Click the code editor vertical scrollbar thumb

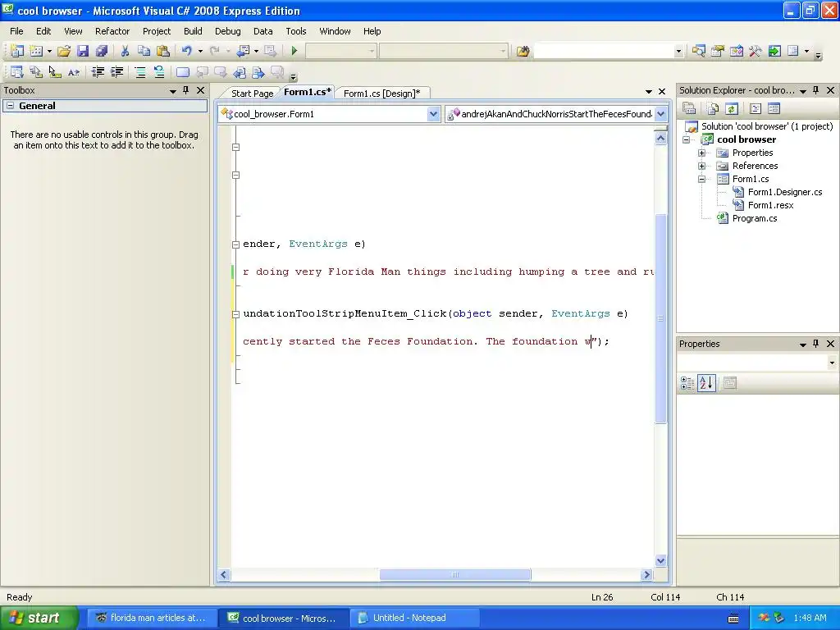(x=660, y=318)
